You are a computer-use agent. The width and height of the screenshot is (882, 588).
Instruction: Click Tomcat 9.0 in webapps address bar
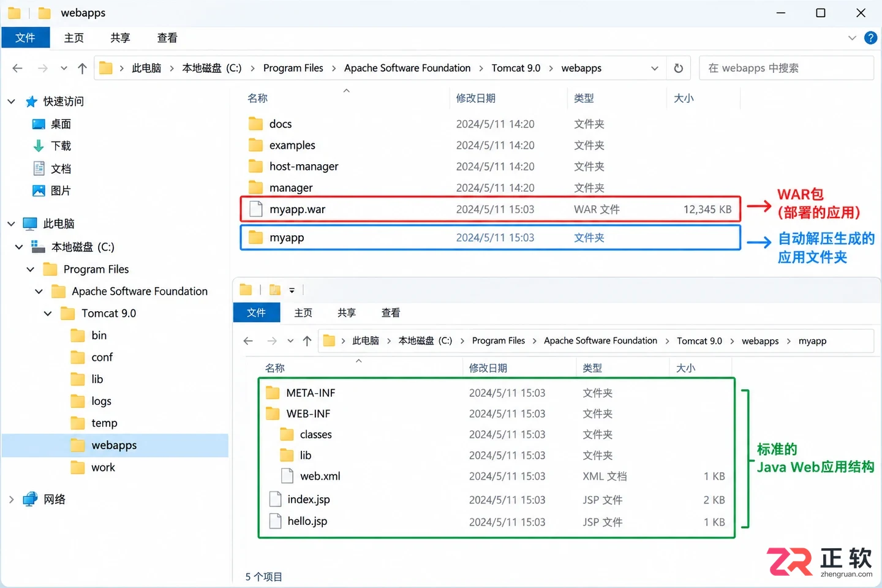[x=516, y=68]
